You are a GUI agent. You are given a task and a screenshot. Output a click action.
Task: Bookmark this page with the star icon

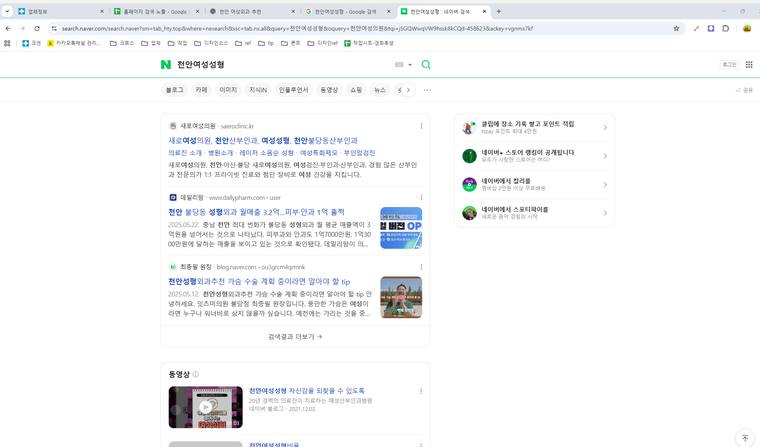(676, 29)
